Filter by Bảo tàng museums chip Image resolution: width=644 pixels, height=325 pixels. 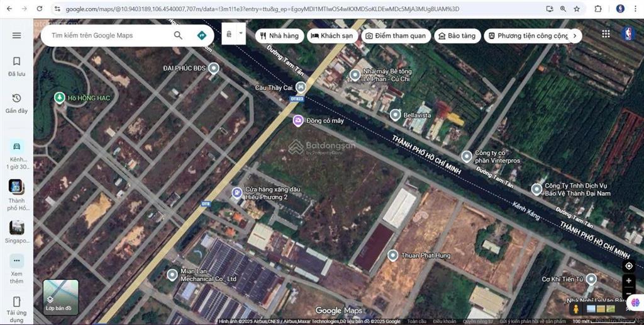click(457, 36)
